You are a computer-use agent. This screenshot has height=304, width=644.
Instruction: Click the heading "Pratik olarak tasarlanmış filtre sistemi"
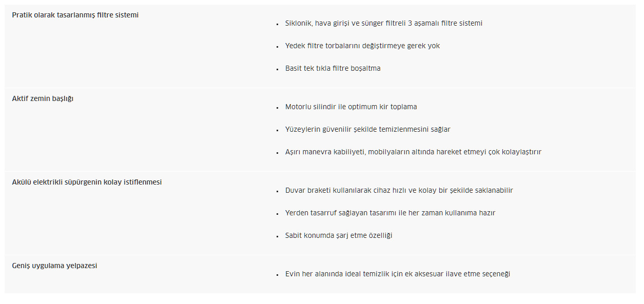pyautogui.click(x=75, y=15)
